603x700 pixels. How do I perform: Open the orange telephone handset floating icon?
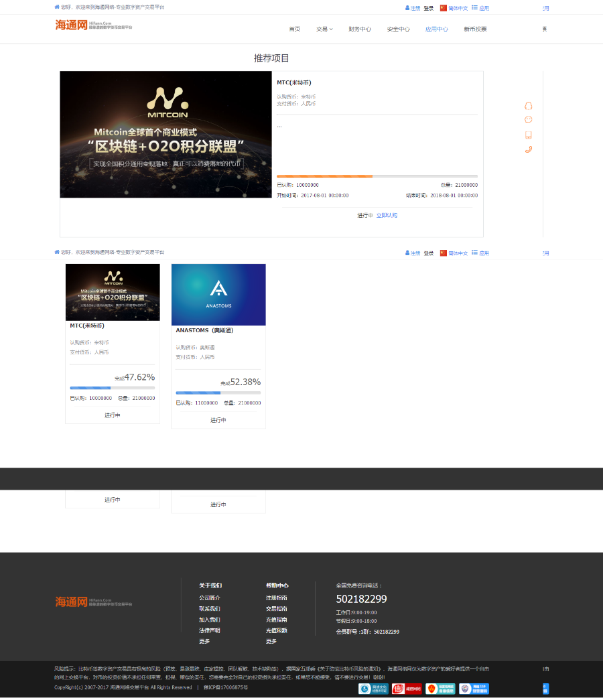[x=529, y=149]
